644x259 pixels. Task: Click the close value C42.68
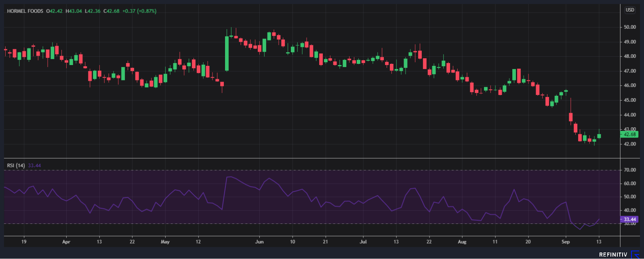point(112,11)
